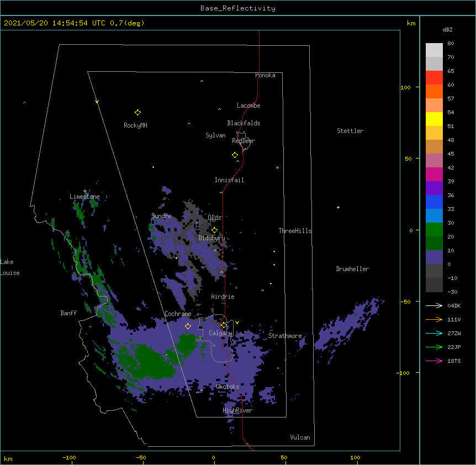476x465 pixels.
Task: Click the cyan 27ZW arrow in legend
Action: [434, 333]
